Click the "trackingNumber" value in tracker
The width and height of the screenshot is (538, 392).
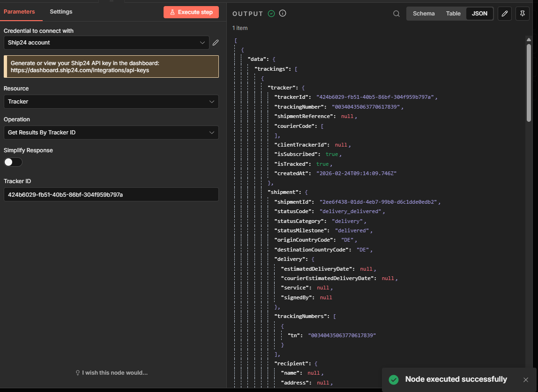[366, 107]
